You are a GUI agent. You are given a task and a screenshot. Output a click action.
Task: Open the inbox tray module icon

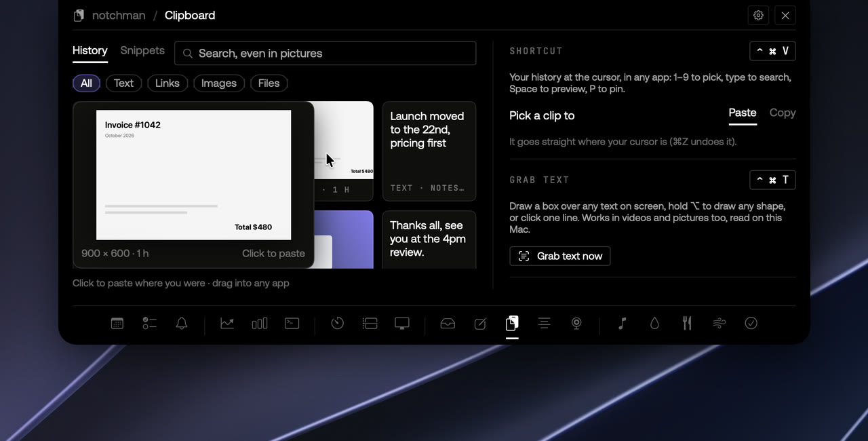448,324
